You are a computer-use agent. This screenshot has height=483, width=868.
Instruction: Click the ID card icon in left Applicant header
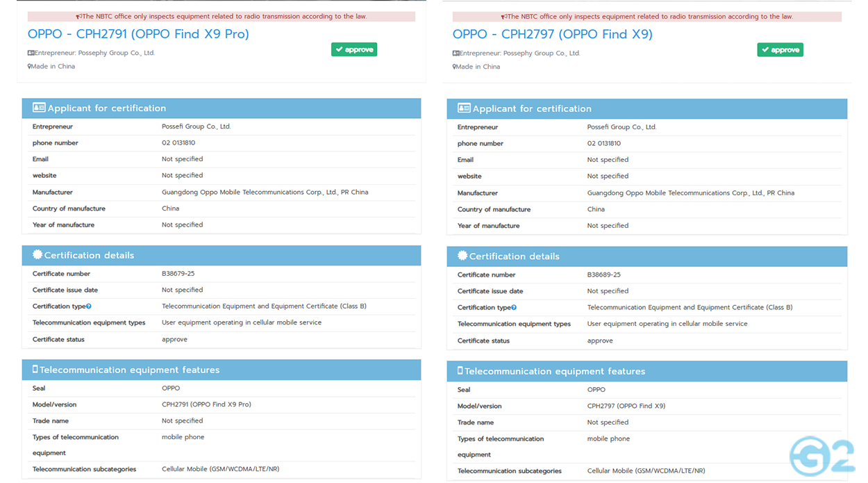point(39,108)
